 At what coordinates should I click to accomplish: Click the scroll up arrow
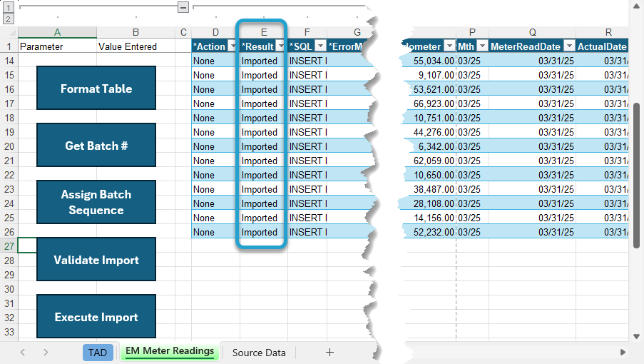(x=636, y=6)
